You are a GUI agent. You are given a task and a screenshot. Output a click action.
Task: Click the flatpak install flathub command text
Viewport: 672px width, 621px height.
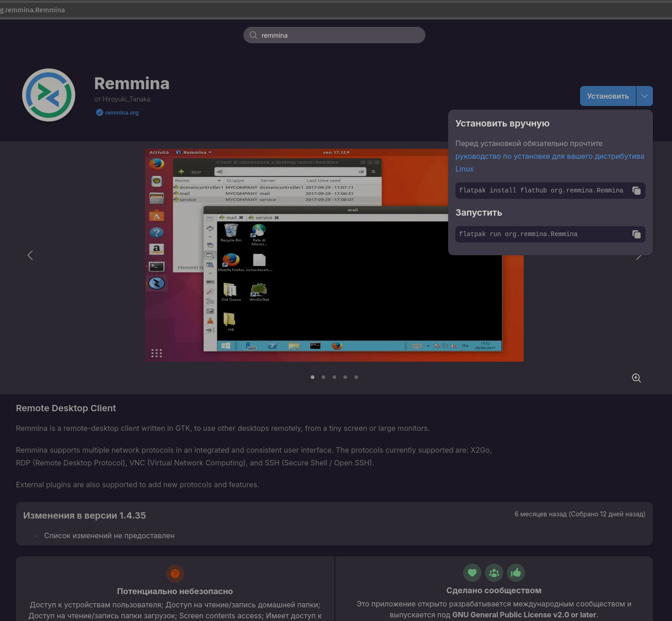(541, 191)
